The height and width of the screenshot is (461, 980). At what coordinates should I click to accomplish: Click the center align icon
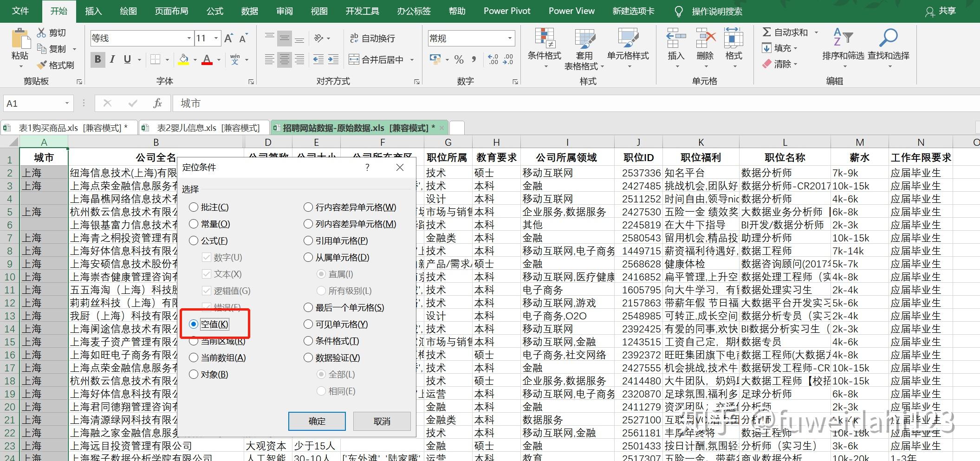point(284,59)
